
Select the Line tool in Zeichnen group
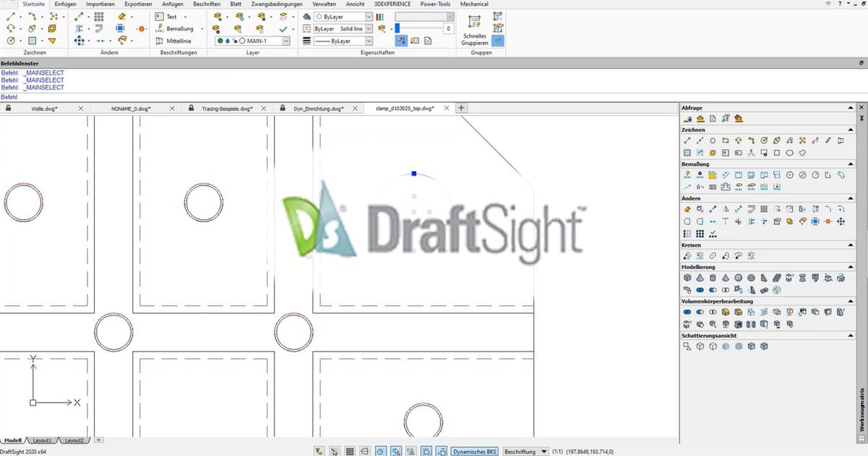(x=11, y=16)
